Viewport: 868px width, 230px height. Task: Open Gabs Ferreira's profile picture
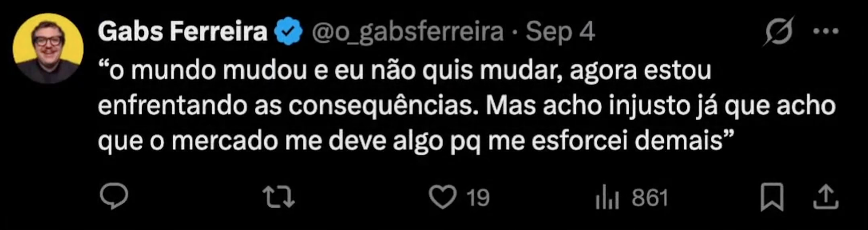point(48,48)
